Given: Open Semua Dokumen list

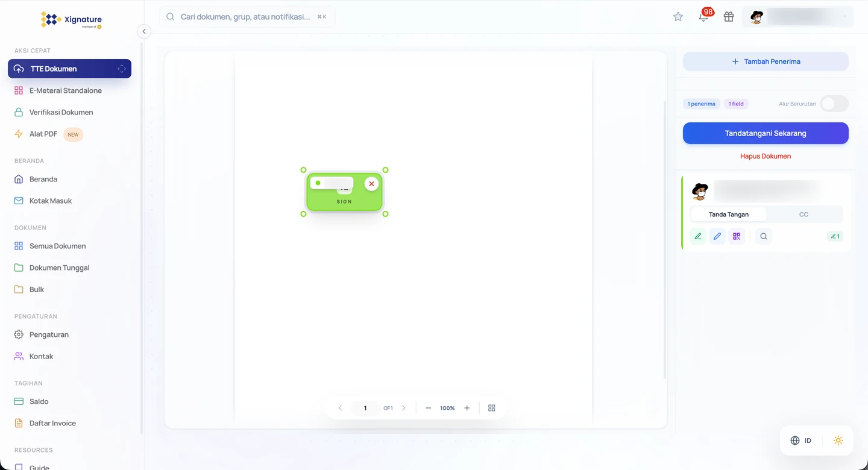Looking at the screenshot, I should tap(69, 246).
